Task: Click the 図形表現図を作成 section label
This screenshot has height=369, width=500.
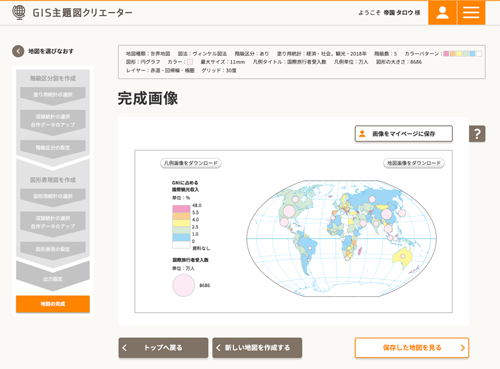Action: [x=53, y=180]
